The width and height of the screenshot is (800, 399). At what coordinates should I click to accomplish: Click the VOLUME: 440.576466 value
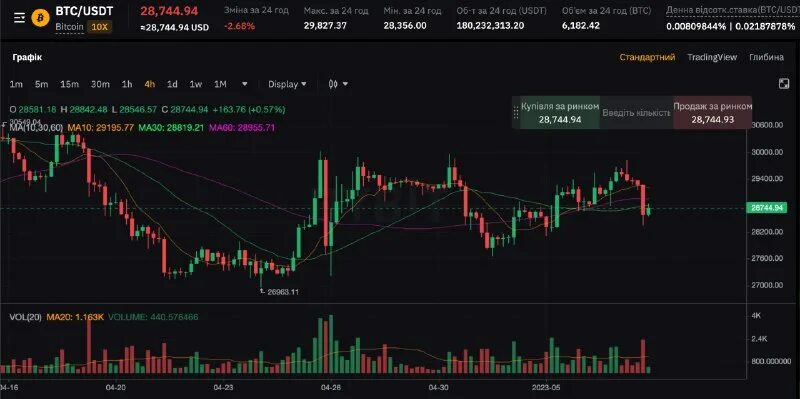coord(153,317)
